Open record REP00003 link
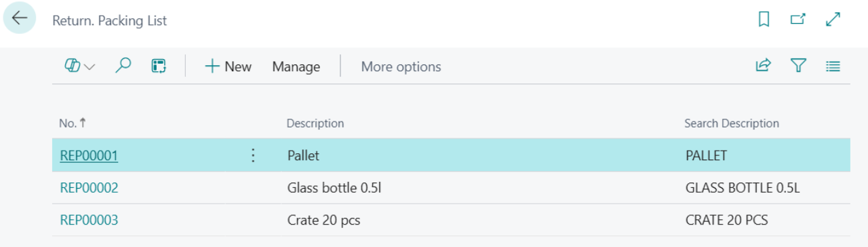Viewport: 868px width, 247px height. [x=89, y=220]
